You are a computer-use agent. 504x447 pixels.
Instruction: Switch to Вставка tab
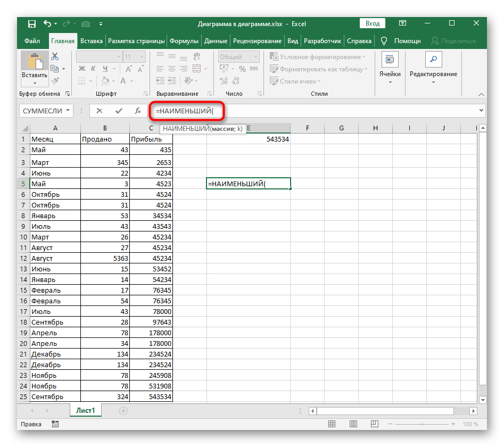pos(92,41)
